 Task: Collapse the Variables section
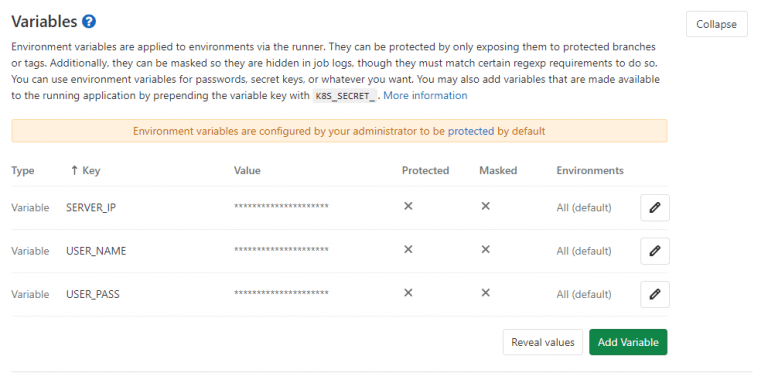(x=717, y=24)
